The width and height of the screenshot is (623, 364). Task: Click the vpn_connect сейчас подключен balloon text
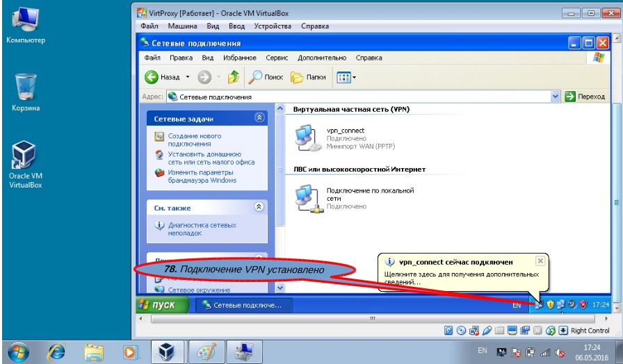point(455,262)
